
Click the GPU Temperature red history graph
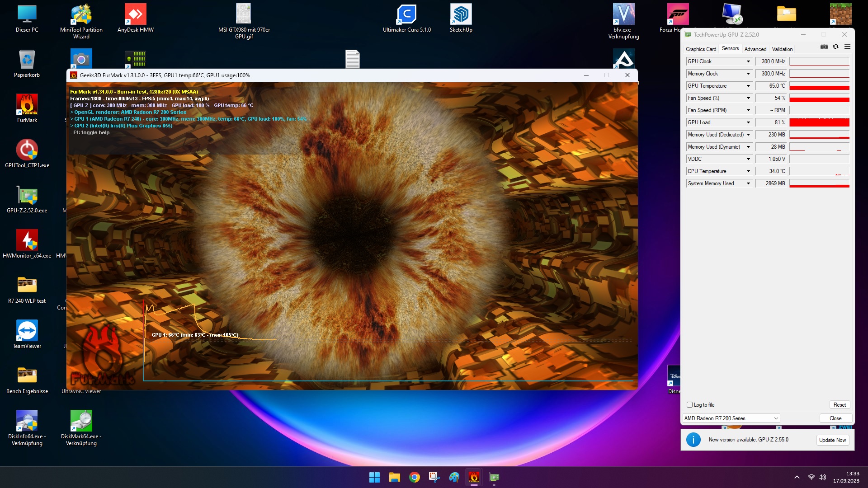[x=819, y=86]
